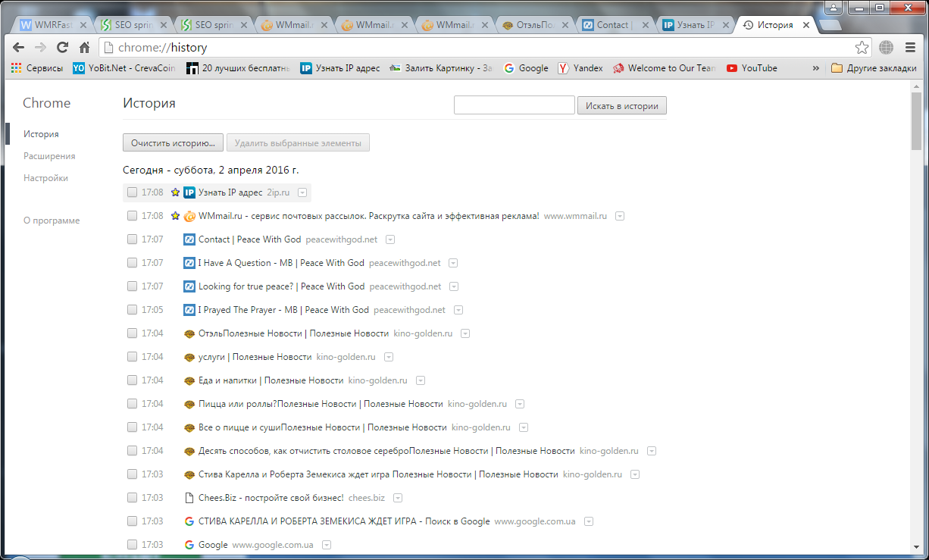Image resolution: width=929 pixels, height=560 pixels.
Task: Open the YoBit.Net - CrevaCoin bookmark
Action: click(124, 68)
